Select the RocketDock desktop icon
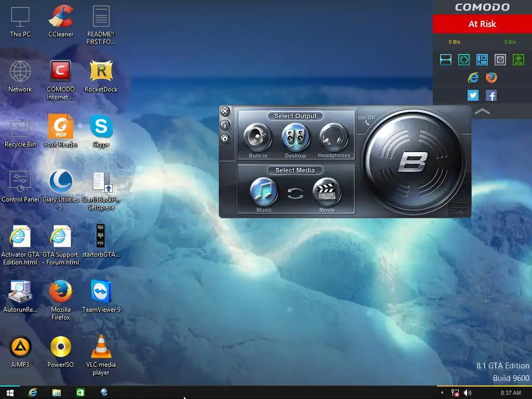 101,77
